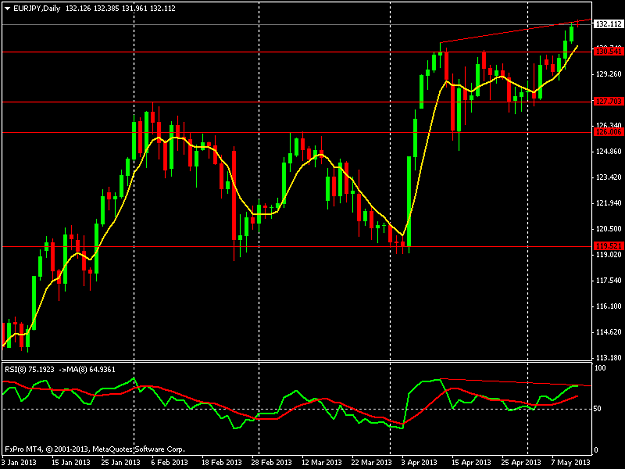Click the FxPro MT4 MetaQuotes copyright text
The height and width of the screenshot is (469, 625).
coord(94,449)
